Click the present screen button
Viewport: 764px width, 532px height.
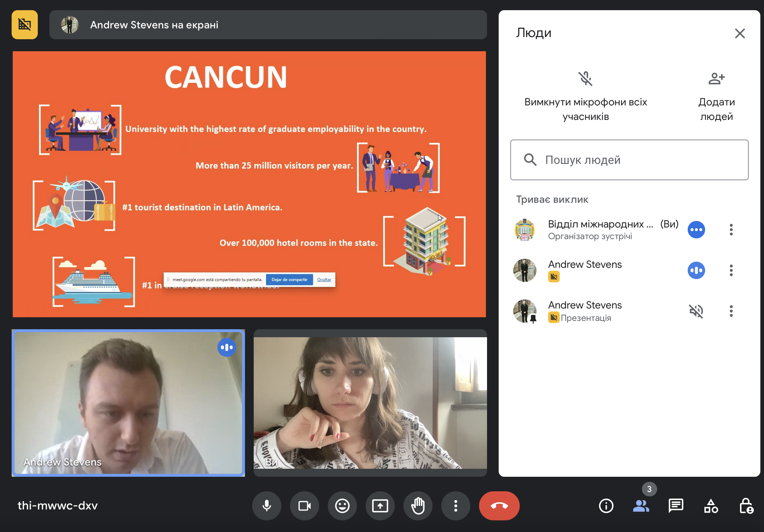click(x=380, y=505)
